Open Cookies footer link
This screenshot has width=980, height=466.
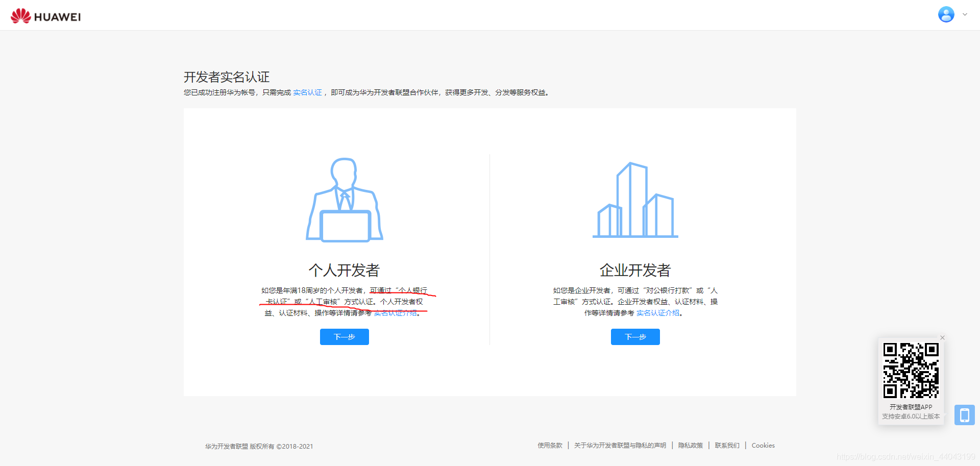pos(763,446)
